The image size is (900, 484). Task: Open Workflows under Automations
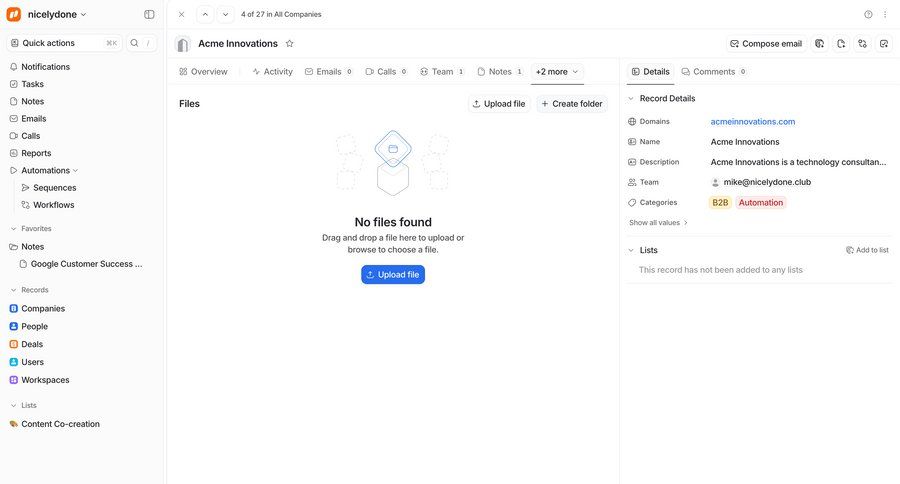[53, 205]
